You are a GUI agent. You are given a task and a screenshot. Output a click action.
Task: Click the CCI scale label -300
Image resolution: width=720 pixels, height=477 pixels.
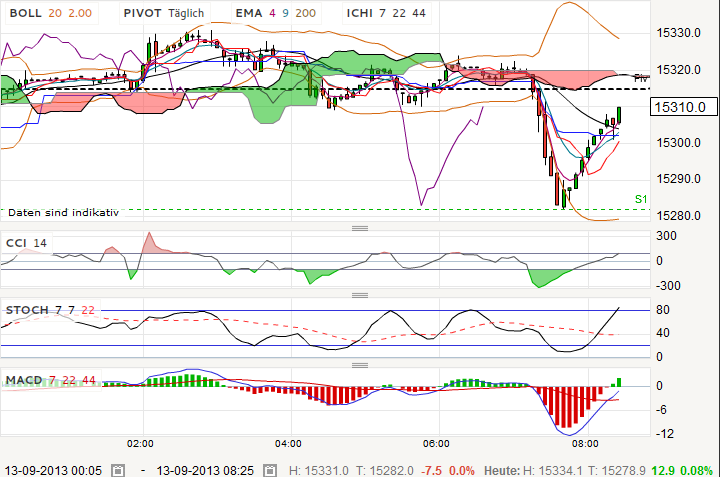click(668, 286)
